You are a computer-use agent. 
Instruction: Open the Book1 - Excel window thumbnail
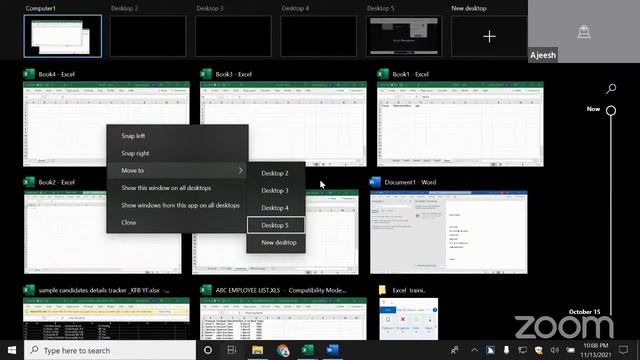point(460,124)
